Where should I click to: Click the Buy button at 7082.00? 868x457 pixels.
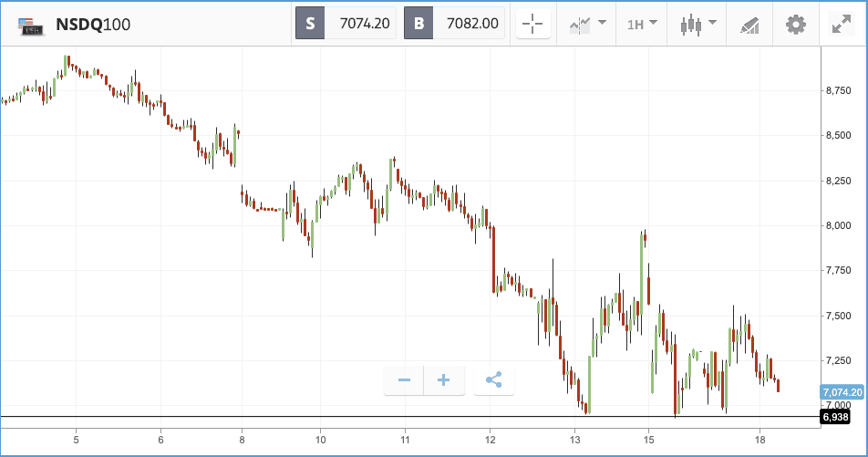tap(454, 24)
